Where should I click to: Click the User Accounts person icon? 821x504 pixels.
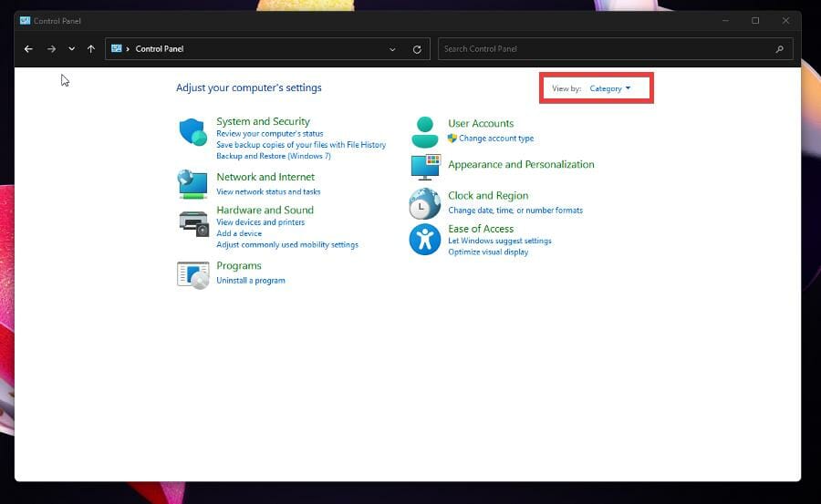[x=424, y=131]
